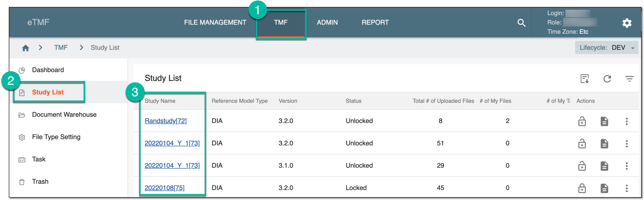This screenshot has width=644, height=200.
Task: Click Study List text in breadcrumb
Action: click(x=105, y=48)
